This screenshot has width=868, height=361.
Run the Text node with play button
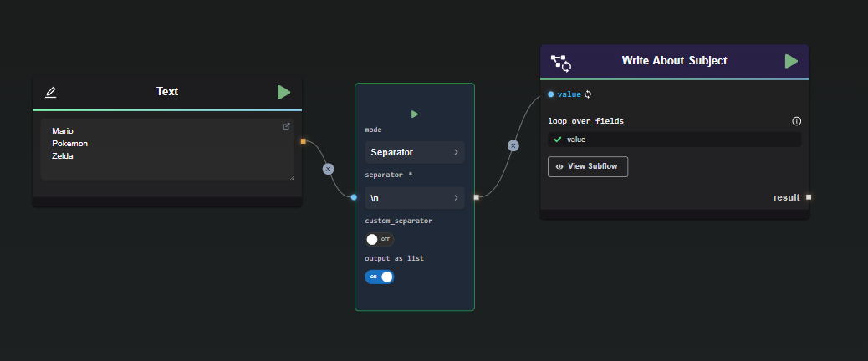click(283, 92)
